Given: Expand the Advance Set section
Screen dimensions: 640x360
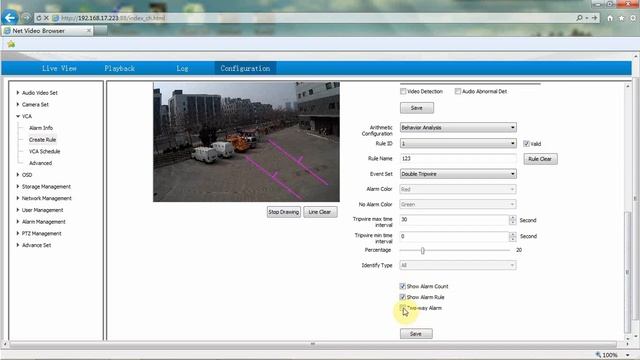Looking at the screenshot, I should [x=36, y=245].
